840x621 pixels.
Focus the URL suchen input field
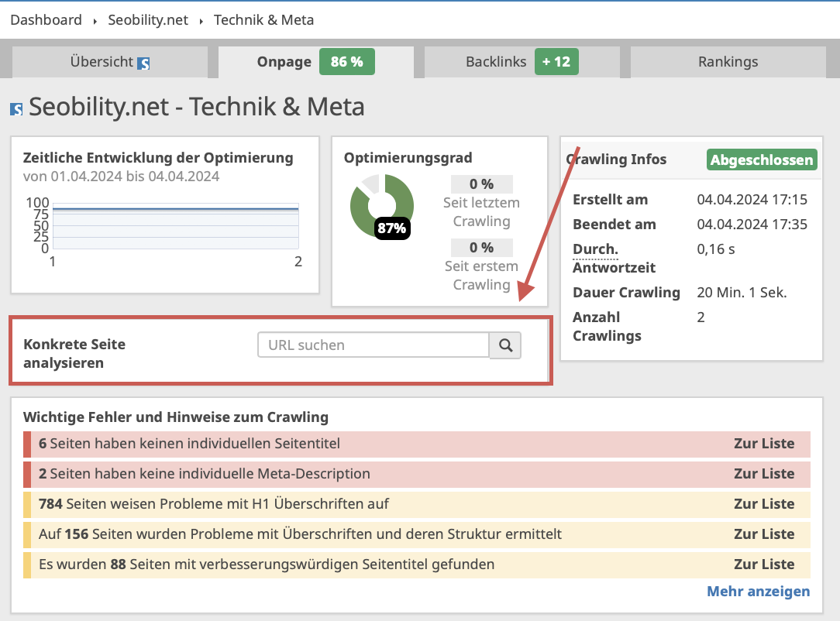(374, 345)
